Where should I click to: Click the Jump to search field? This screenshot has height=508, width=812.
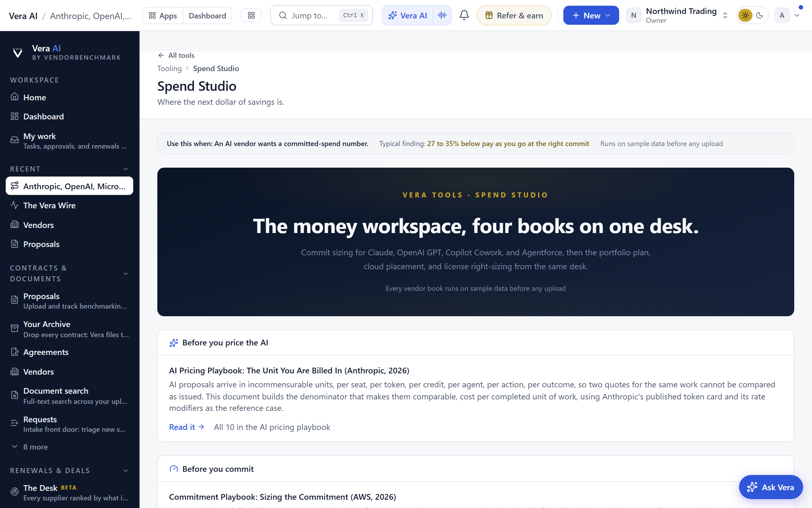tap(321, 16)
